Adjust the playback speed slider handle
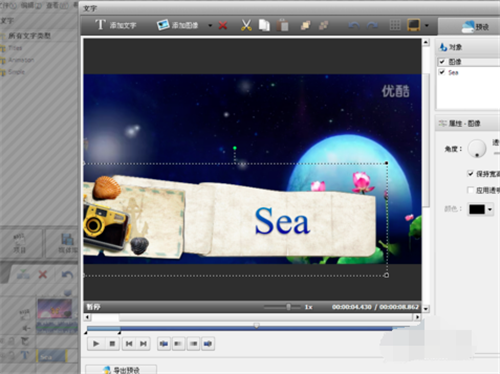This screenshot has width=500, height=374. click(x=288, y=307)
